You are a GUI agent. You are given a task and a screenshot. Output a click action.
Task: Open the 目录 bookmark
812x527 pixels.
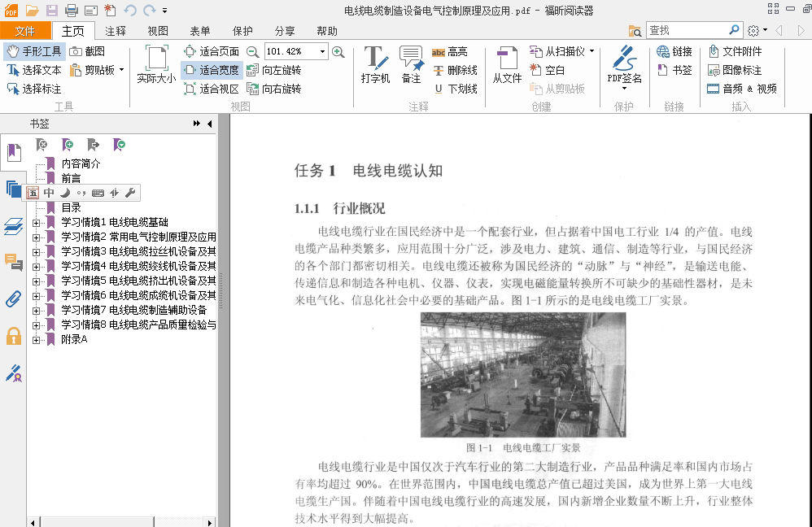tap(71, 207)
